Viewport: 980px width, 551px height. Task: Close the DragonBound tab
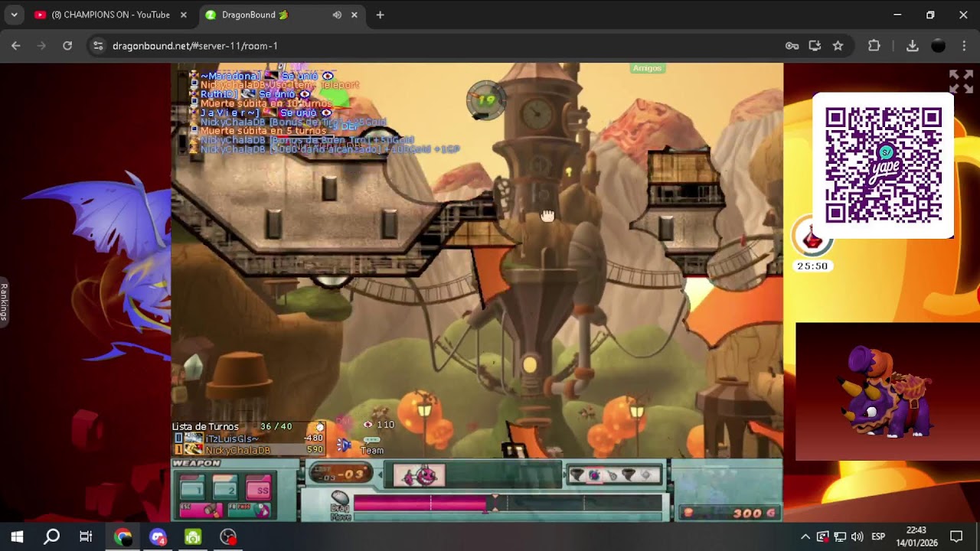pos(354,15)
